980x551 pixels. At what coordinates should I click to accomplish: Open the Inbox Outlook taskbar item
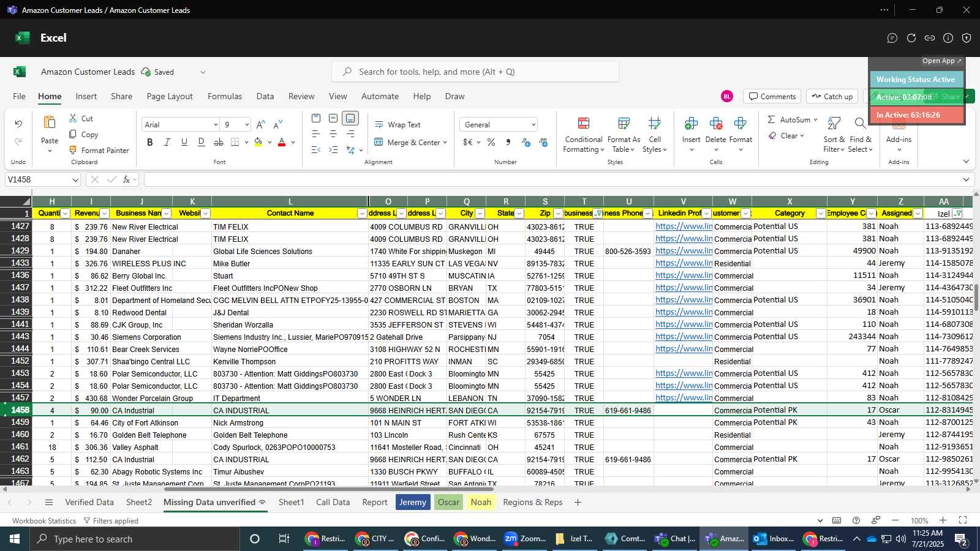click(x=773, y=539)
